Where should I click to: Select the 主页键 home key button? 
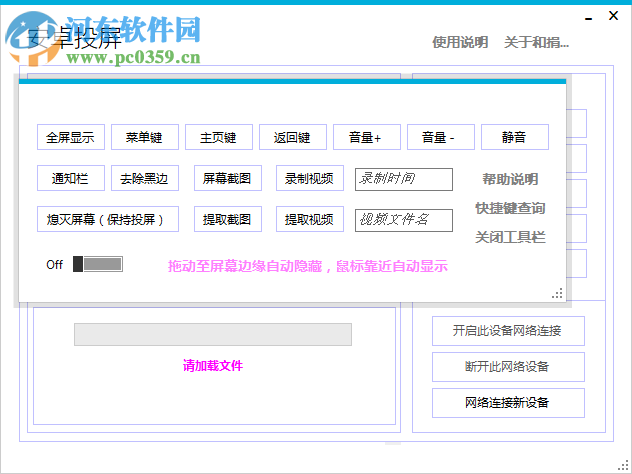tap(219, 137)
